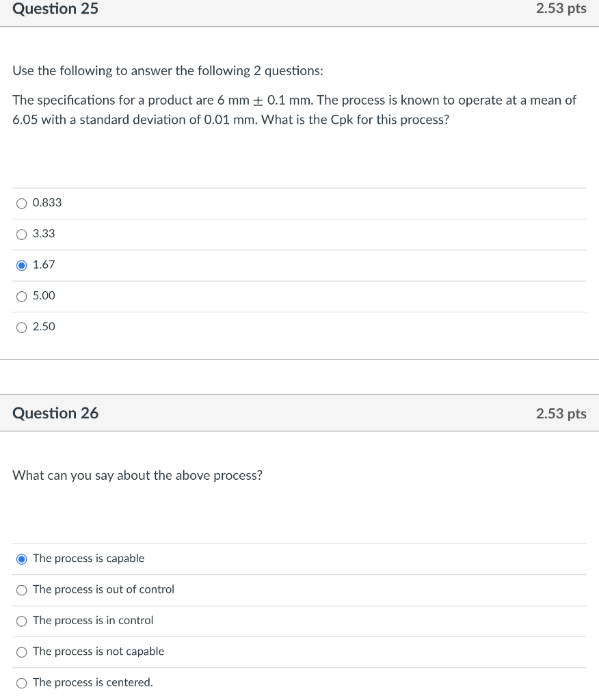This screenshot has height=700, width=599.
Task: Select the 0.833 answer option
Action: pos(22,203)
